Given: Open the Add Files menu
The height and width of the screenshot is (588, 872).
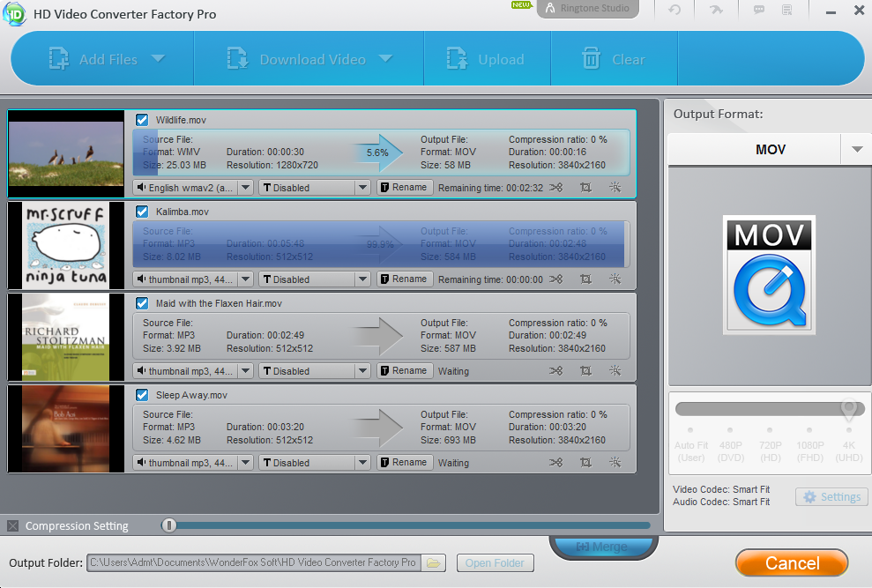Looking at the screenshot, I should pos(108,60).
